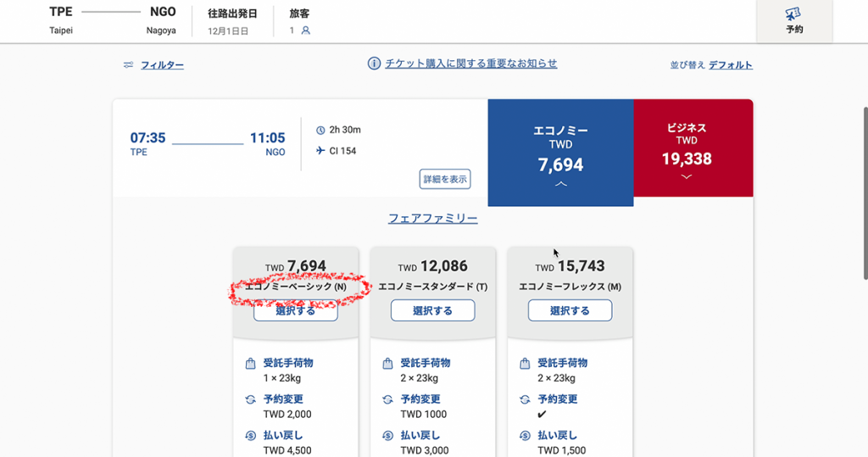Open the フィルター link
The width and height of the screenshot is (868, 457).
[162, 65]
